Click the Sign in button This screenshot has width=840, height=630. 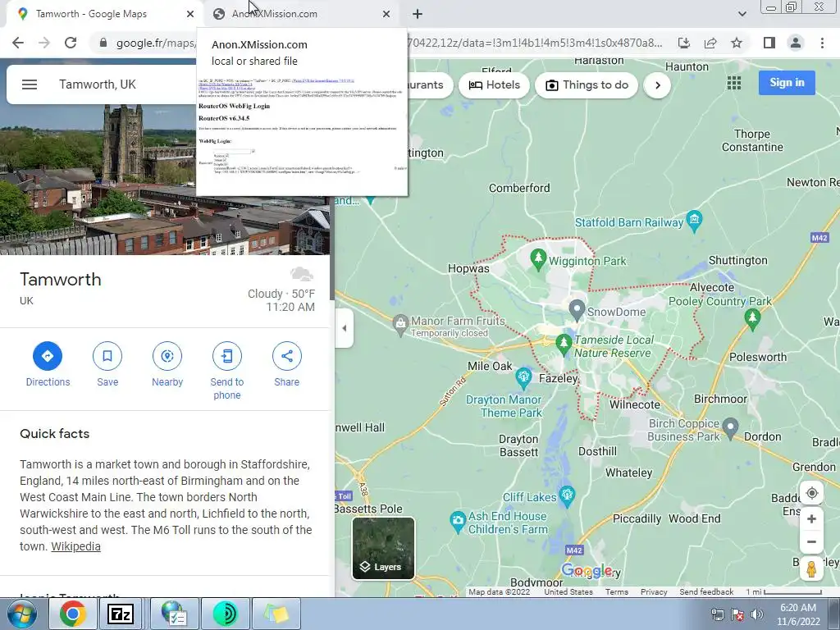click(787, 83)
